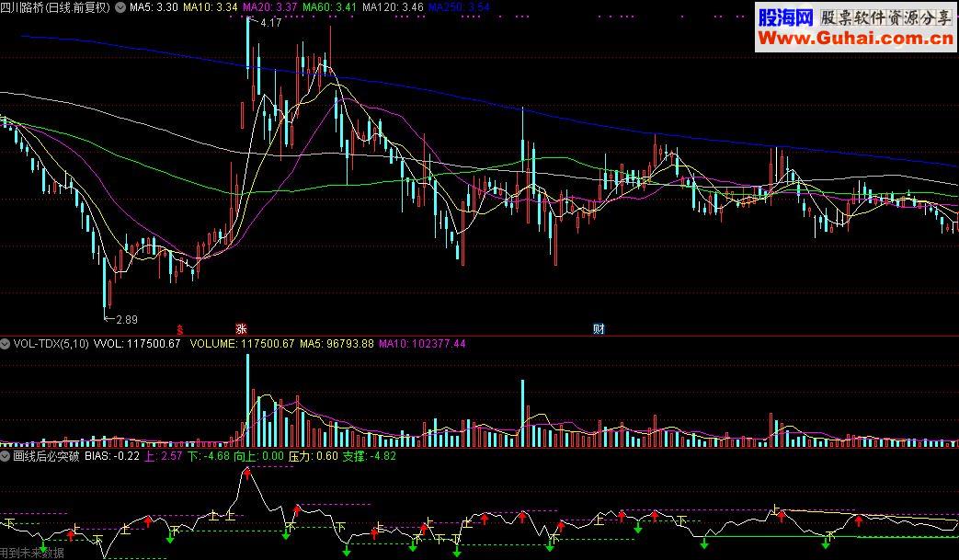Click the 向上: 0.00 value
Image resolution: width=959 pixels, height=560 pixels.
258,456
